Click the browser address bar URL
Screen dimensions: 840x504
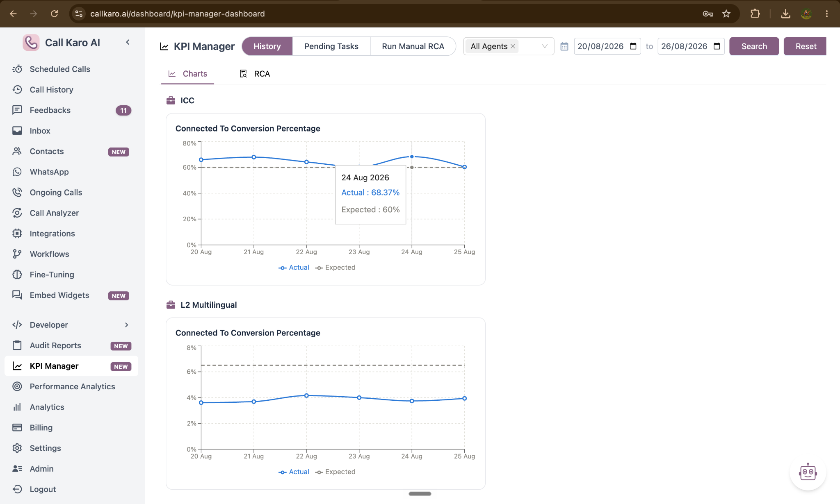(x=177, y=14)
